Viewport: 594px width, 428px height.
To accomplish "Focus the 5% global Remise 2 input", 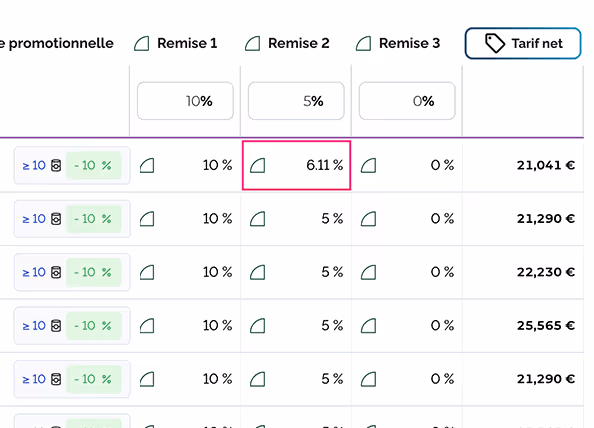I will (296, 101).
